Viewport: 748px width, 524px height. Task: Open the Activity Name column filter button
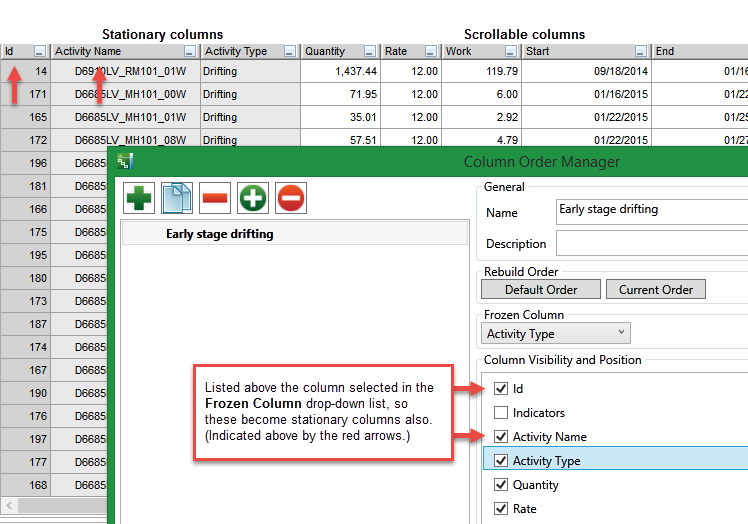point(190,51)
